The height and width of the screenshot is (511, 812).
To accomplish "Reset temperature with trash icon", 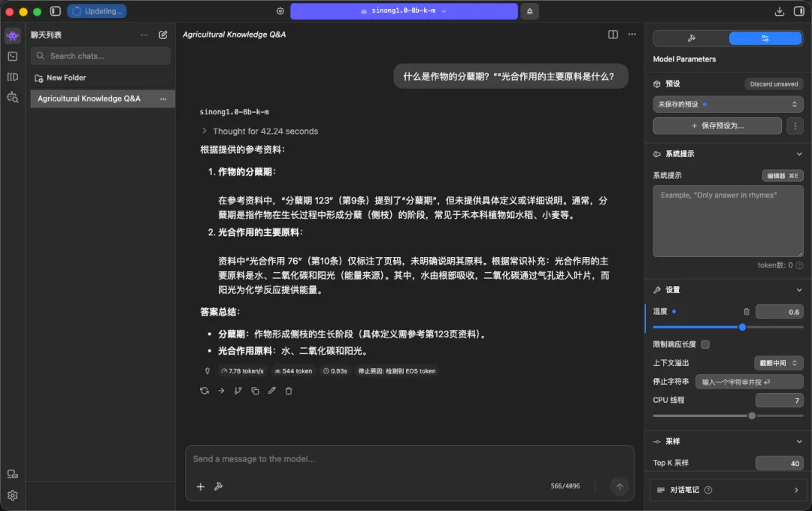I will (747, 312).
